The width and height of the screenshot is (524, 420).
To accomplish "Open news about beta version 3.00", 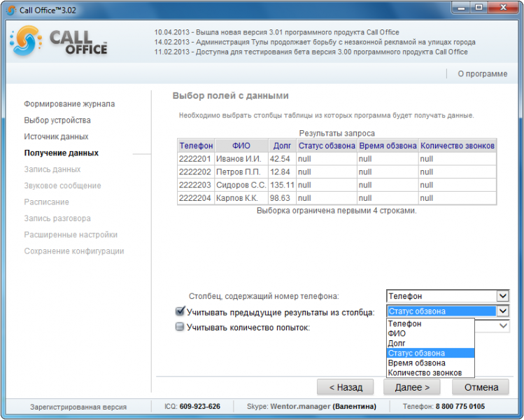I will [x=311, y=52].
